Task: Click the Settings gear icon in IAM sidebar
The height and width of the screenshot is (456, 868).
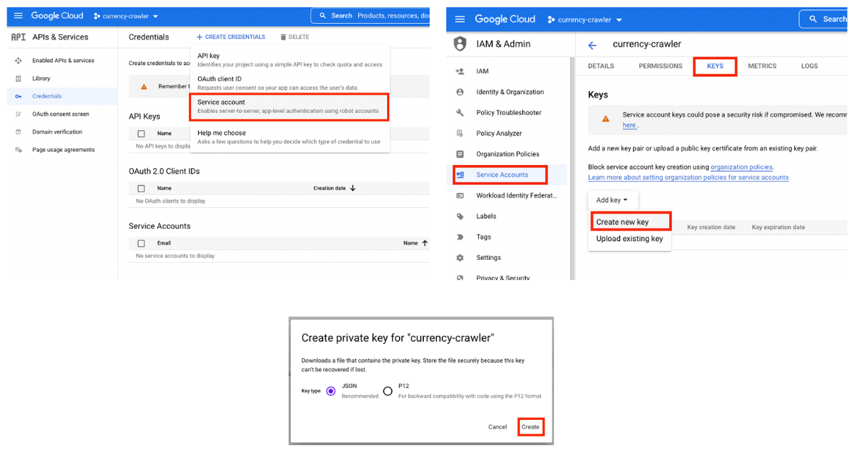Action: pyautogui.click(x=460, y=258)
